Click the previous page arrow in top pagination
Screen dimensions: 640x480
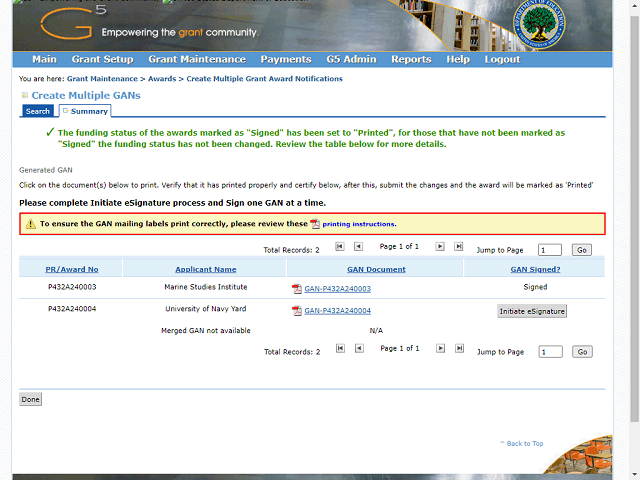pyautogui.click(x=360, y=246)
